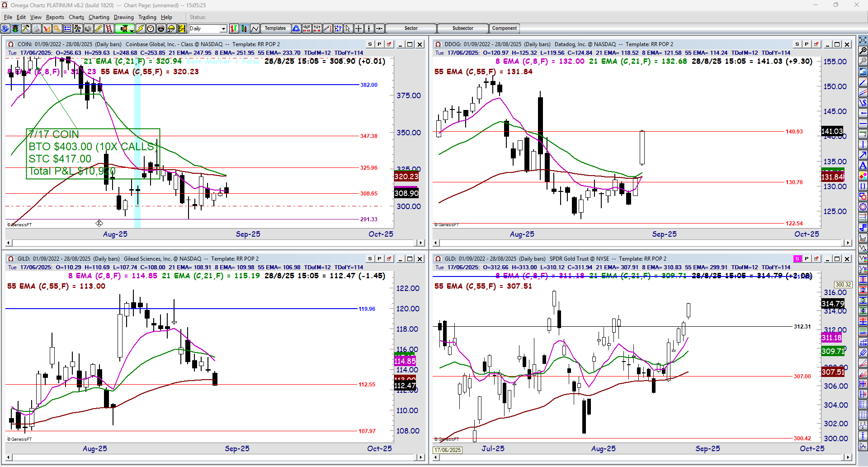Click the yellow lightning bolt icon
Image resolution: width=868 pixels, height=467 pixels.
pyautogui.click(x=140, y=29)
